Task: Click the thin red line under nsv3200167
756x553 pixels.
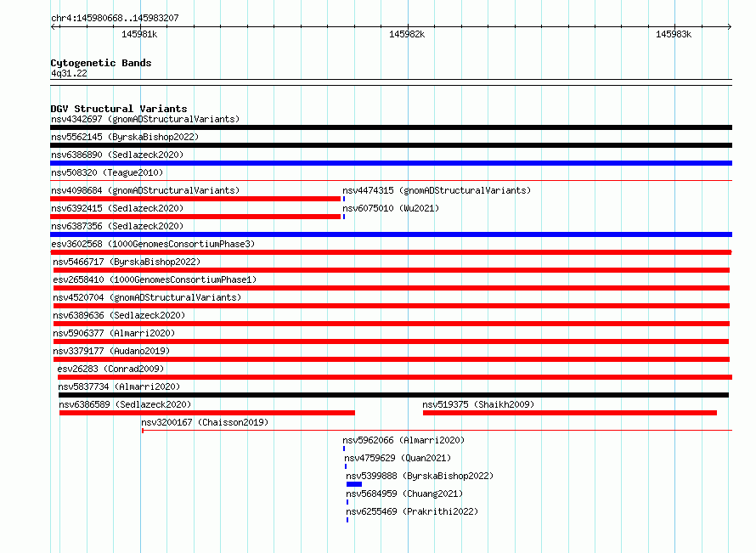Action: click(x=437, y=430)
